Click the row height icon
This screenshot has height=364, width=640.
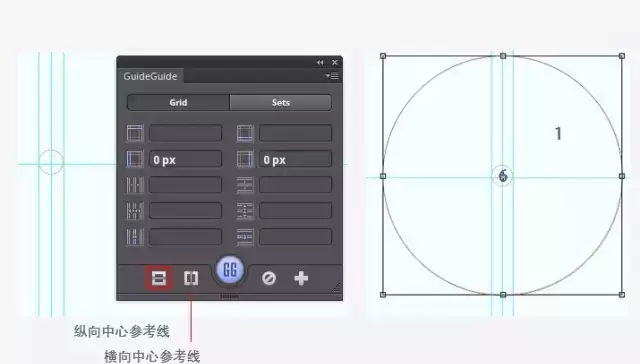pyautogui.click(x=245, y=211)
